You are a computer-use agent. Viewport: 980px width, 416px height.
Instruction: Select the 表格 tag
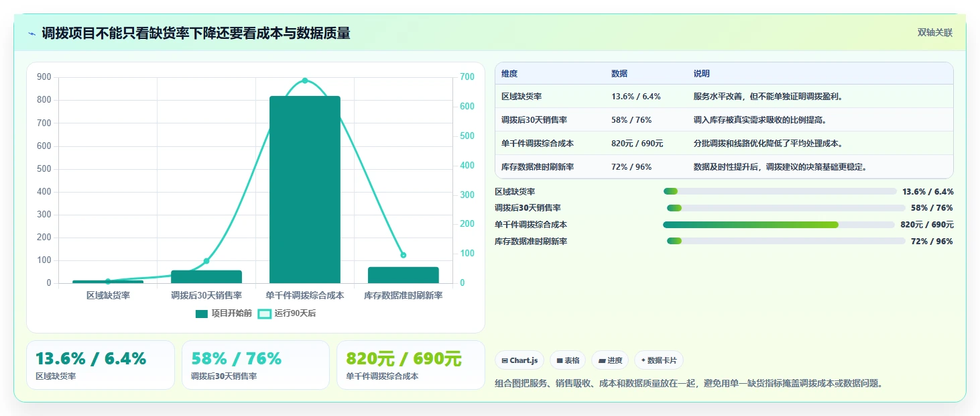(x=567, y=360)
